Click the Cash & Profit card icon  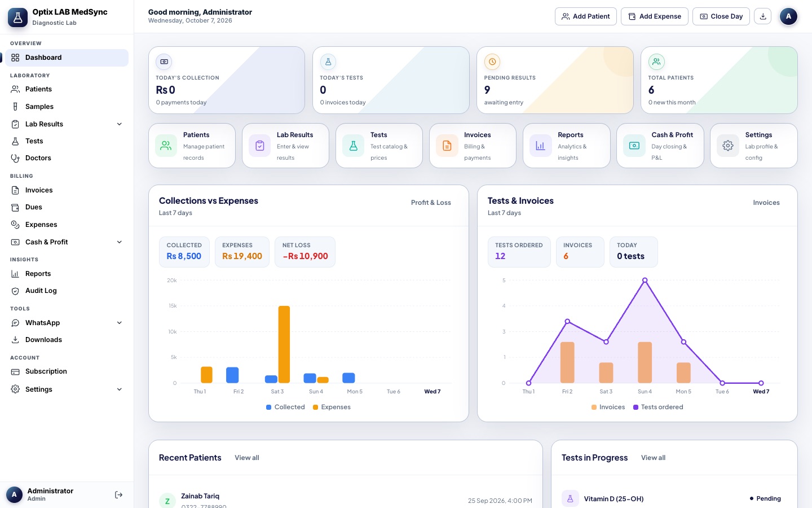634,146
